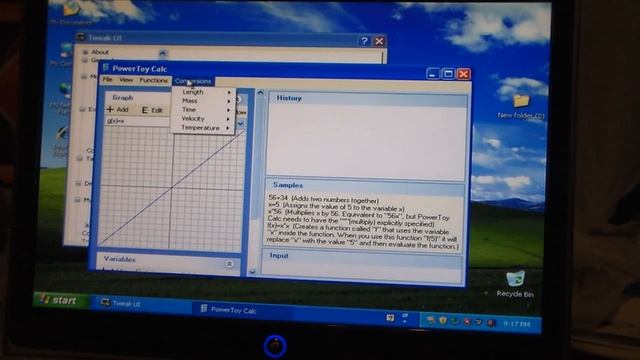640x360 pixels.
Task: Expand the function dropdown arrow below the menu
Action: click(240, 124)
